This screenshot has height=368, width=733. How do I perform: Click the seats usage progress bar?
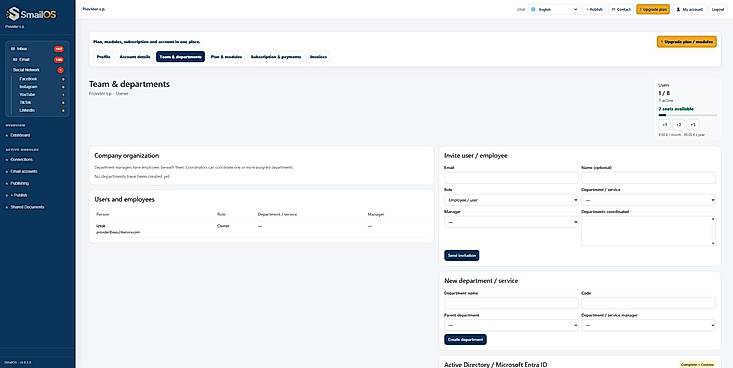point(687,115)
